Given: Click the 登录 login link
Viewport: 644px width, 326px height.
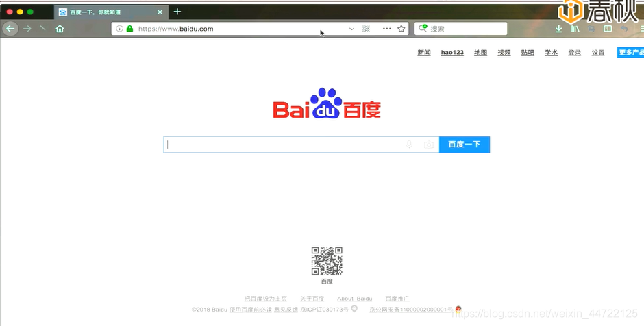Looking at the screenshot, I should [575, 53].
